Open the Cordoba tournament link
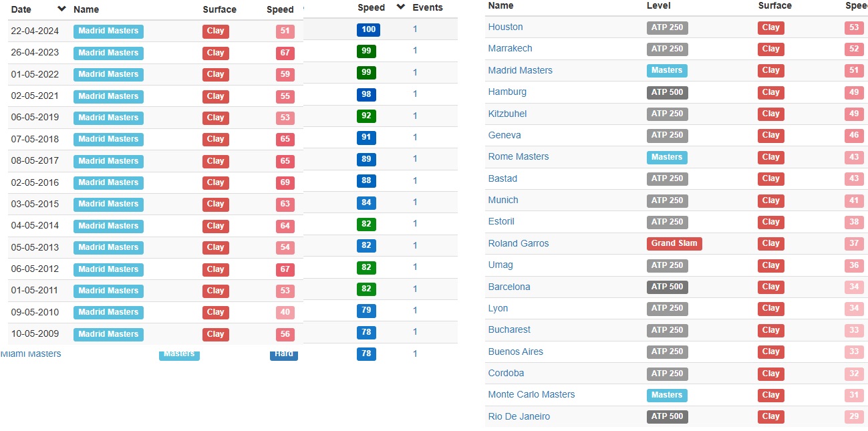 pyautogui.click(x=506, y=373)
